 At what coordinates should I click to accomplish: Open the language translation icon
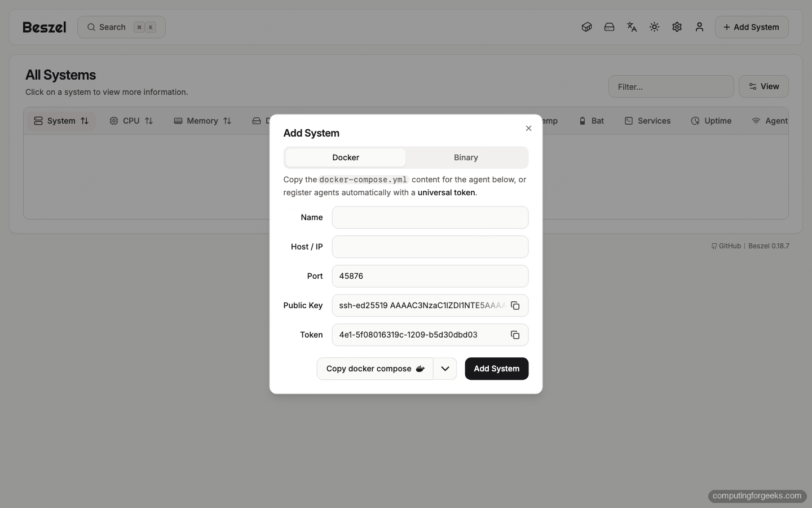click(x=632, y=27)
